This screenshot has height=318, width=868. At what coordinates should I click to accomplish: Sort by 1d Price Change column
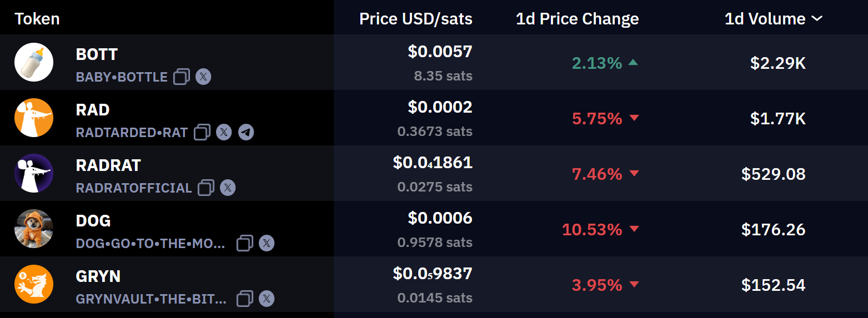[x=578, y=19]
